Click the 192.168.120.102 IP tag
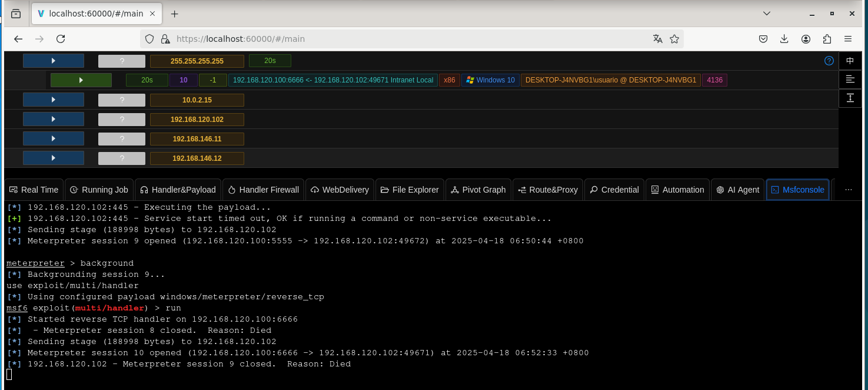Viewport: 868px width, 390px height. point(197,120)
